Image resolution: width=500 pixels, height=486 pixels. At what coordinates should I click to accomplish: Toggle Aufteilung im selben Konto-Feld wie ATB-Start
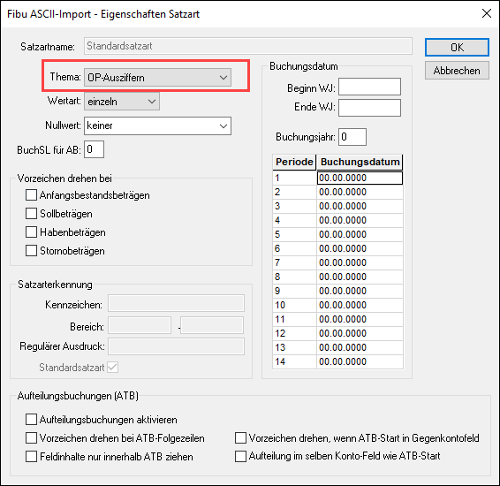point(241,456)
